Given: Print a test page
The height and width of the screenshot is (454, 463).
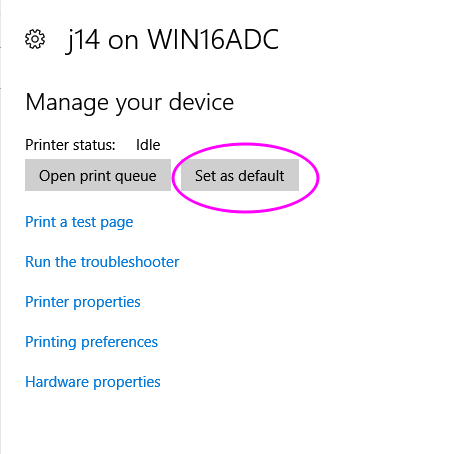Looking at the screenshot, I should pyautogui.click(x=79, y=222).
